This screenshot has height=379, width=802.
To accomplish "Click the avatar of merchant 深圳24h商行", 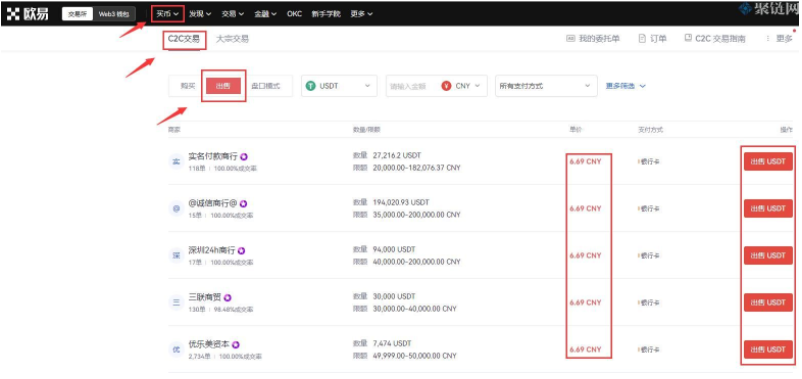I will [175, 256].
